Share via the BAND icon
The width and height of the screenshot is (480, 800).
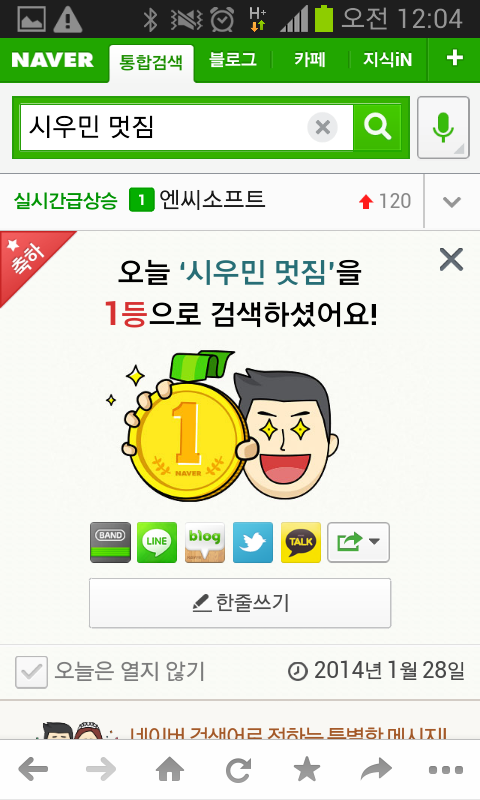[110, 542]
